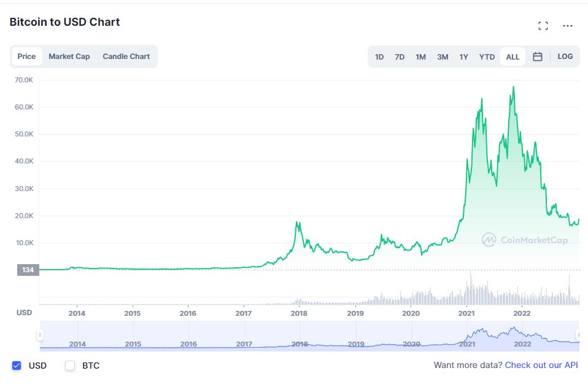Select the Price tab
This screenshot has width=588, height=384.
26,57
